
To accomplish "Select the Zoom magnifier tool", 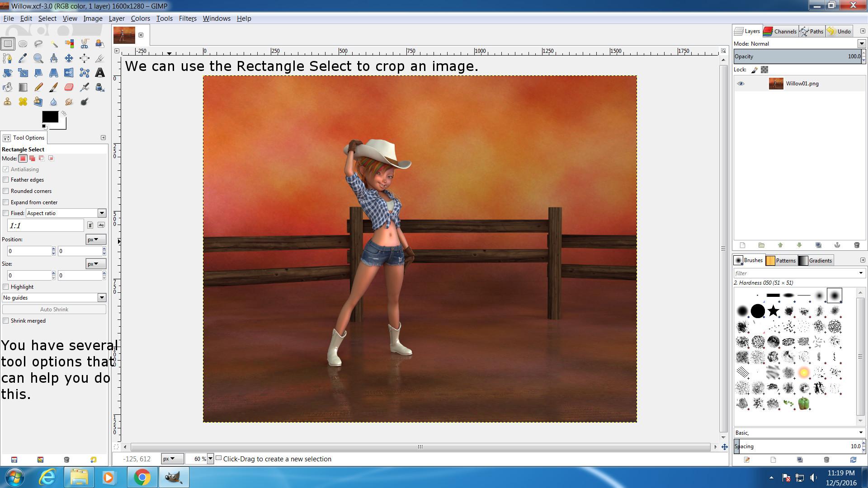I will click(x=38, y=58).
